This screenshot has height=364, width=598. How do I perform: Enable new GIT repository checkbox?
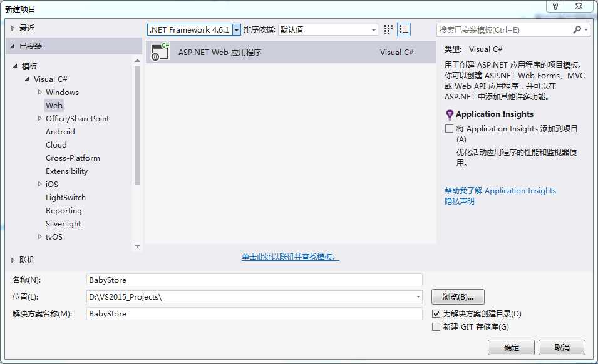pos(436,326)
